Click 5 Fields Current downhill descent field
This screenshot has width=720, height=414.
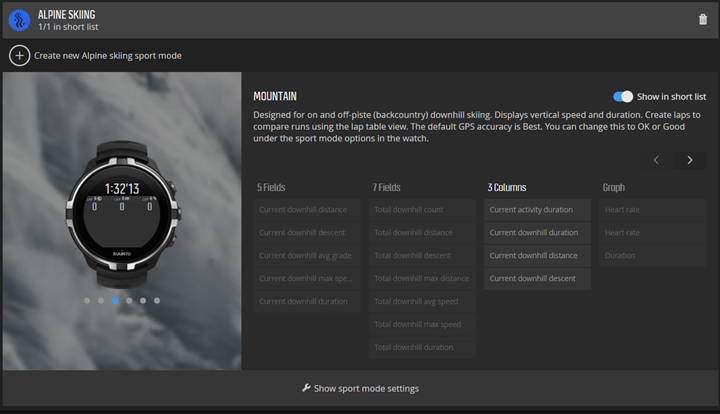pyautogui.click(x=307, y=233)
